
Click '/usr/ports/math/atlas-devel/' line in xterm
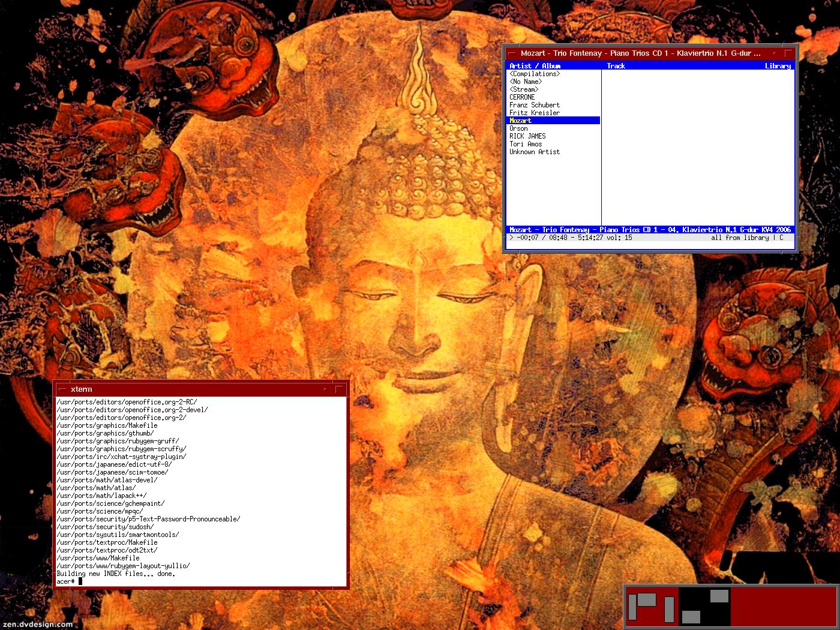coord(107,480)
